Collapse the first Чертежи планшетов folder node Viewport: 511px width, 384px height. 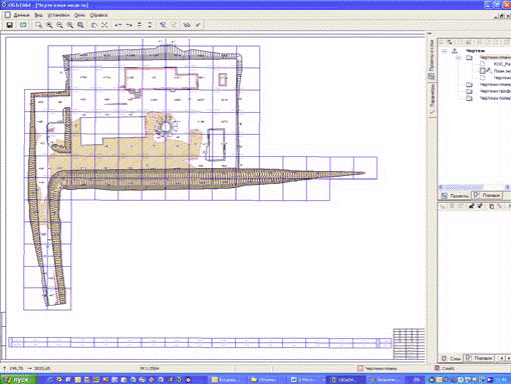(459, 58)
